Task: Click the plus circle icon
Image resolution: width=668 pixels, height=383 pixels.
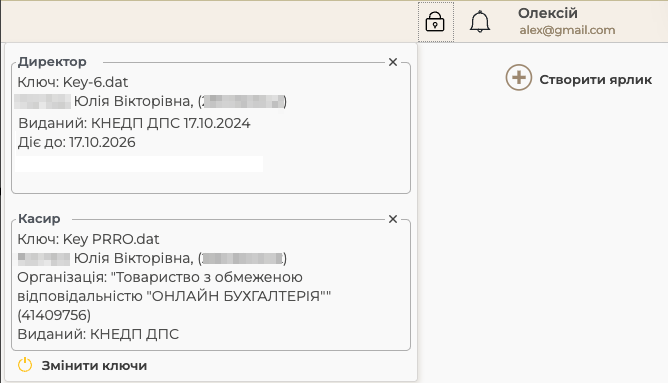Action: click(x=518, y=78)
